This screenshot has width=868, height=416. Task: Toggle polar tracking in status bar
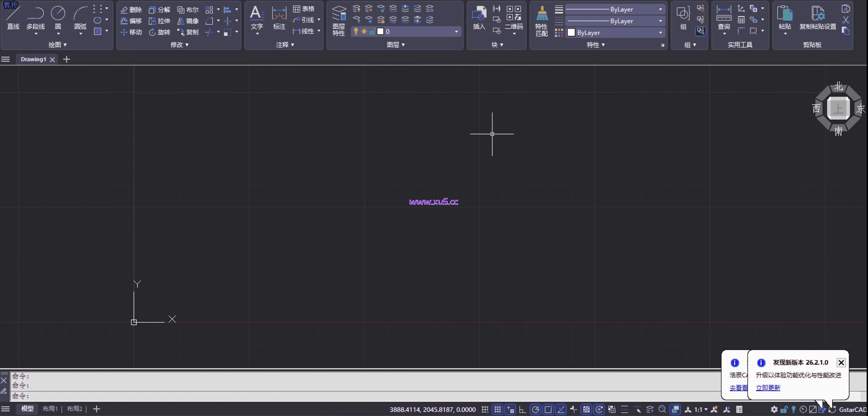pos(535,409)
